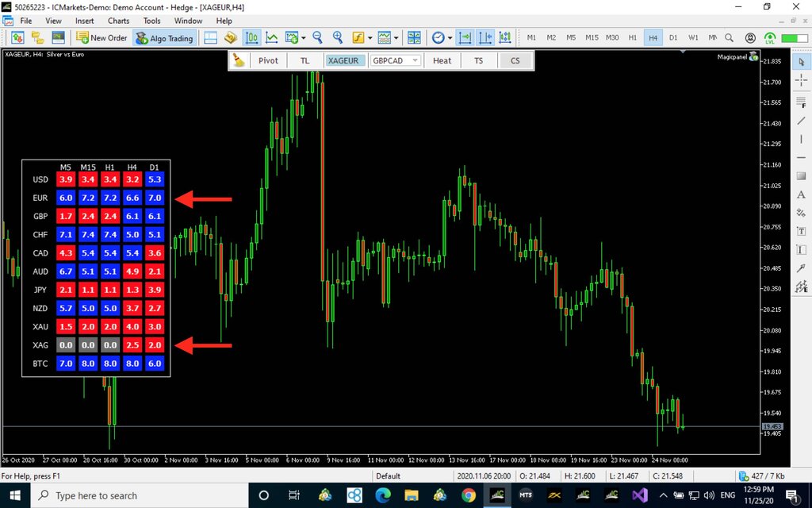The width and height of the screenshot is (812, 508).
Task: Open Google Chrome from the taskbar
Action: pos(469,495)
